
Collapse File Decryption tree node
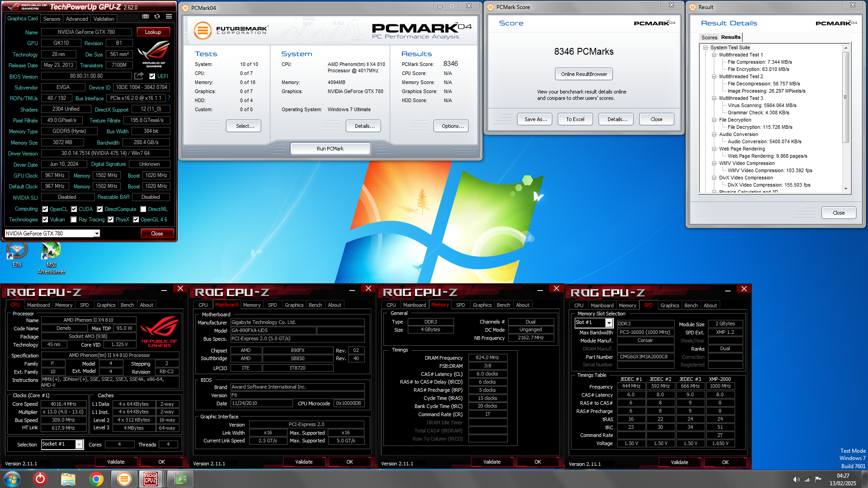714,120
